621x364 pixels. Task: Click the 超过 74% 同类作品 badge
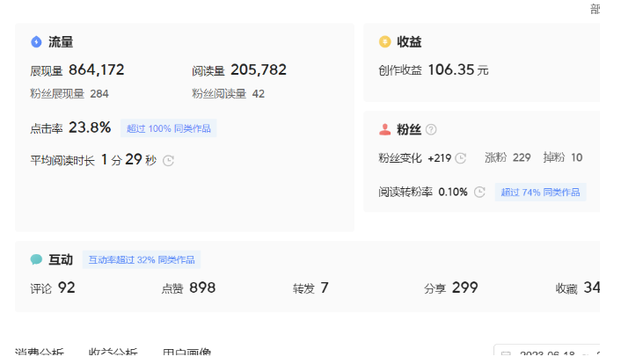pos(540,192)
